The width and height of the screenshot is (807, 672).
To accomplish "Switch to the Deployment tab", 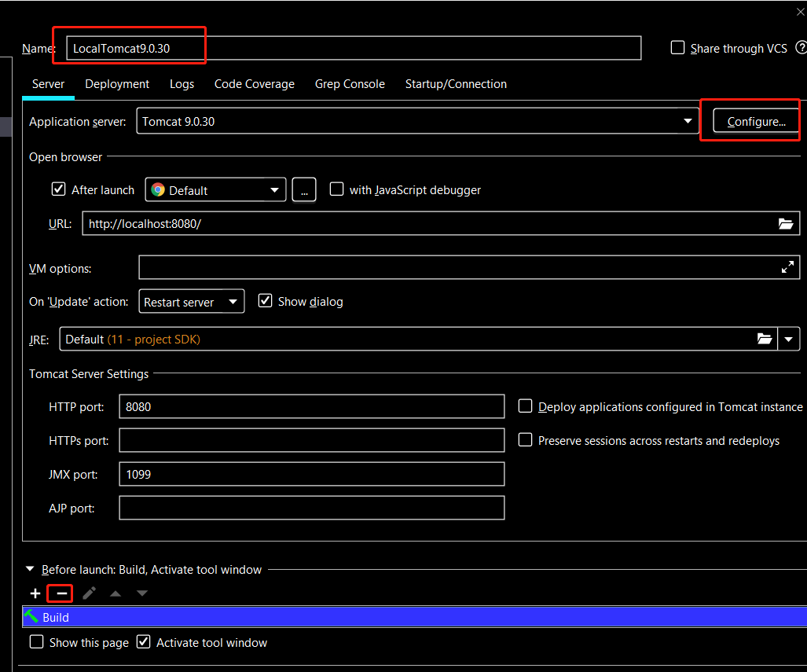I will tap(117, 84).
